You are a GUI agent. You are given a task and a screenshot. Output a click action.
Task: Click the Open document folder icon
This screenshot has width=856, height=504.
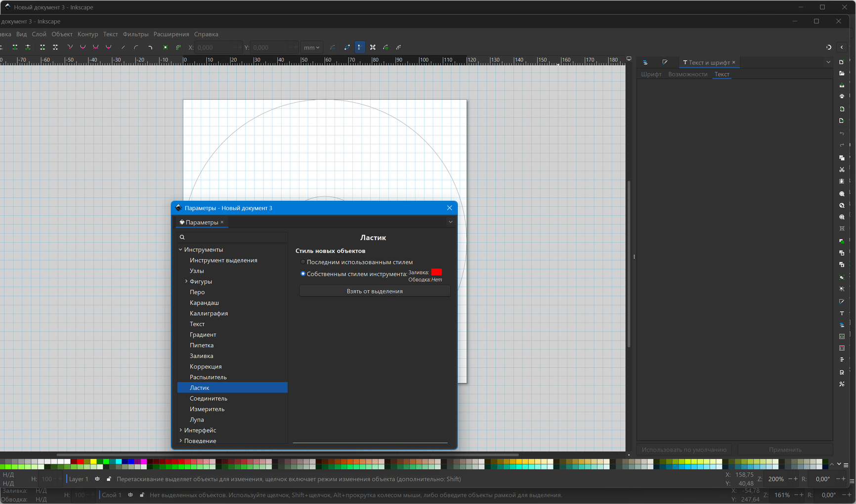[x=842, y=74]
